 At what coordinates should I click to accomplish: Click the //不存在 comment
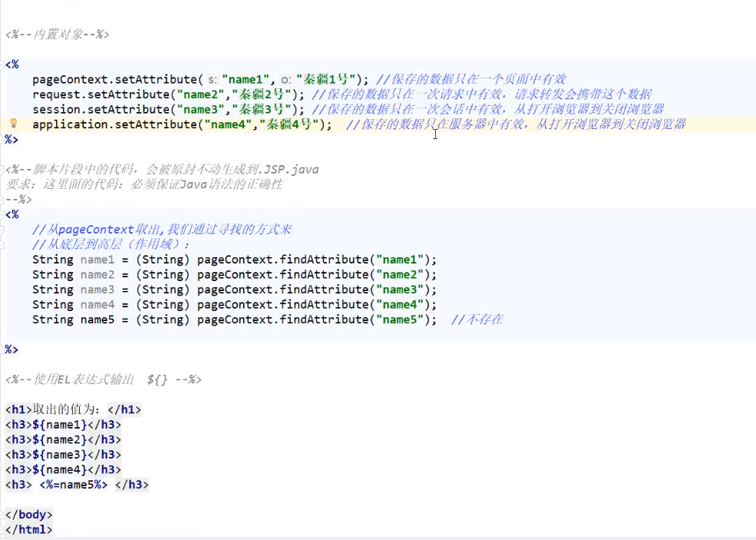477,320
